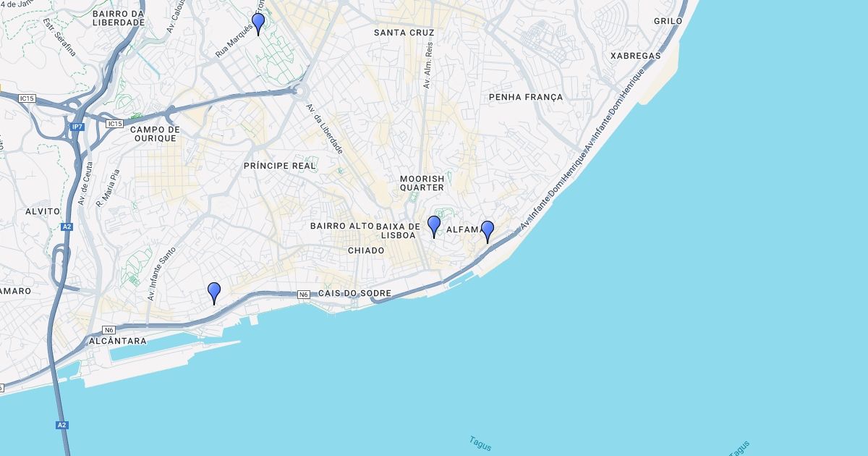Image resolution: width=868 pixels, height=456 pixels.
Task: Click the blue map pin in Alfama
Action: [x=488, y=232]
